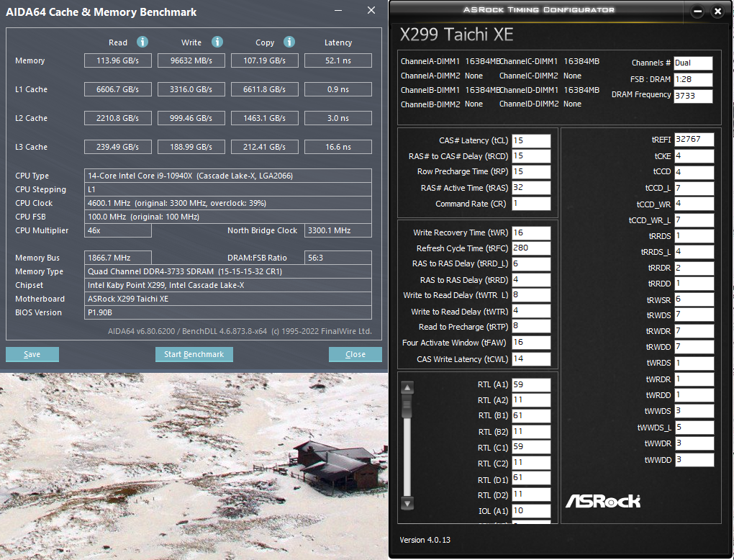Click the scroll down arrow in RTL list
Image resolution: width=734 pixels, height=560 pixels.
pos(407,504)
